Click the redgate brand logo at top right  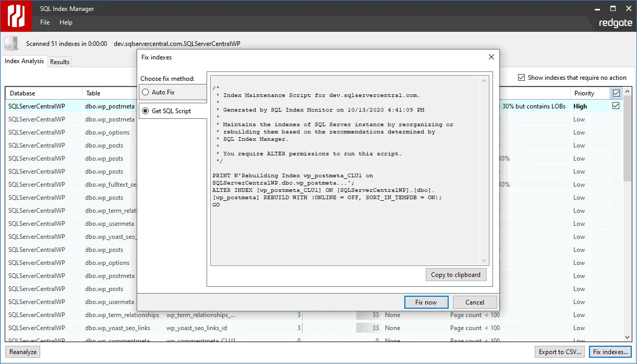click(x=616, y=23)
